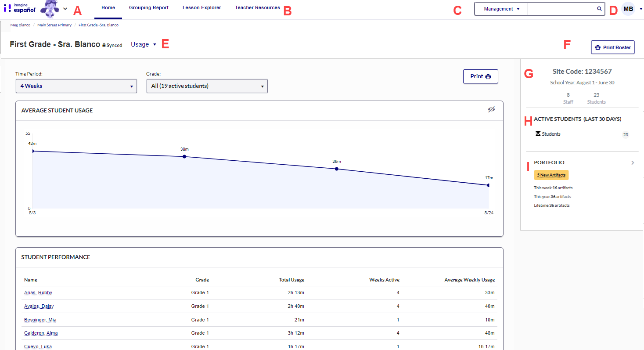644x350 pixels.
Task: Click the graduation cap Students icon
Action: pos(538,134)
